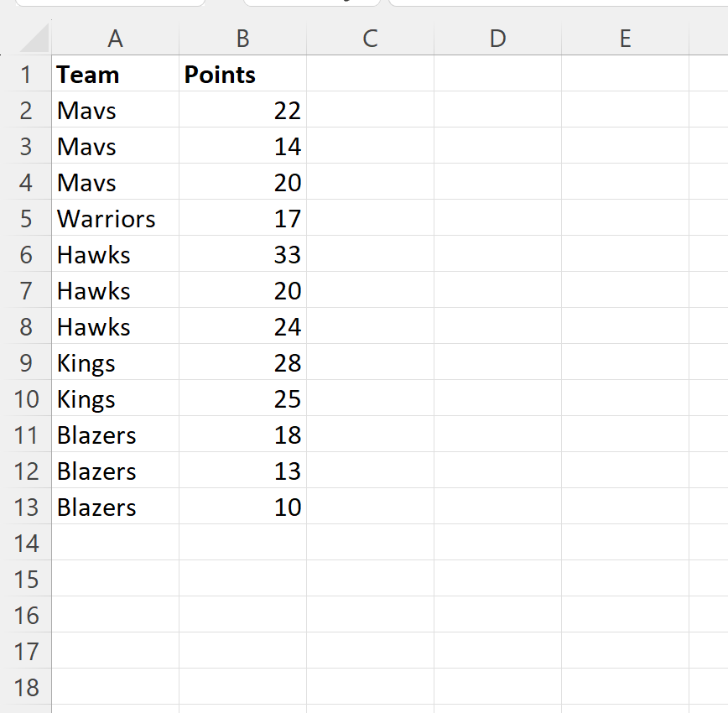Select column header E
Screen dimensions: 728x713
click(625, 39)
